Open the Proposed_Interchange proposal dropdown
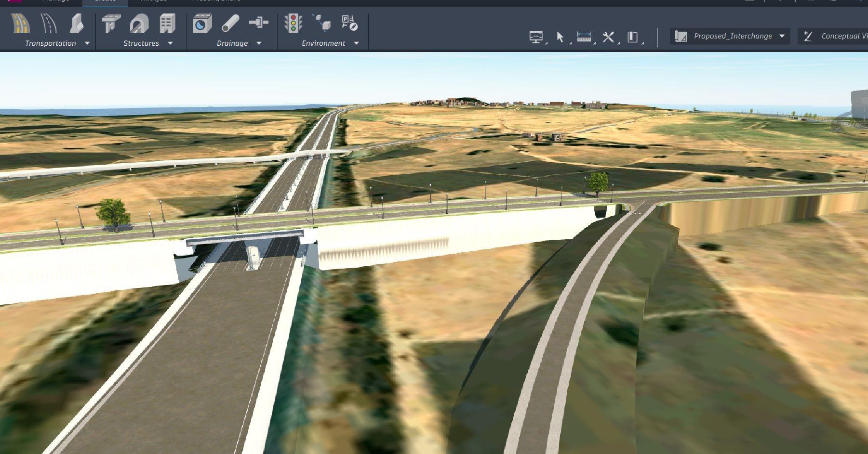Viewport: 868px width, 454px height. pyautogui.click(x=730, y=36)
